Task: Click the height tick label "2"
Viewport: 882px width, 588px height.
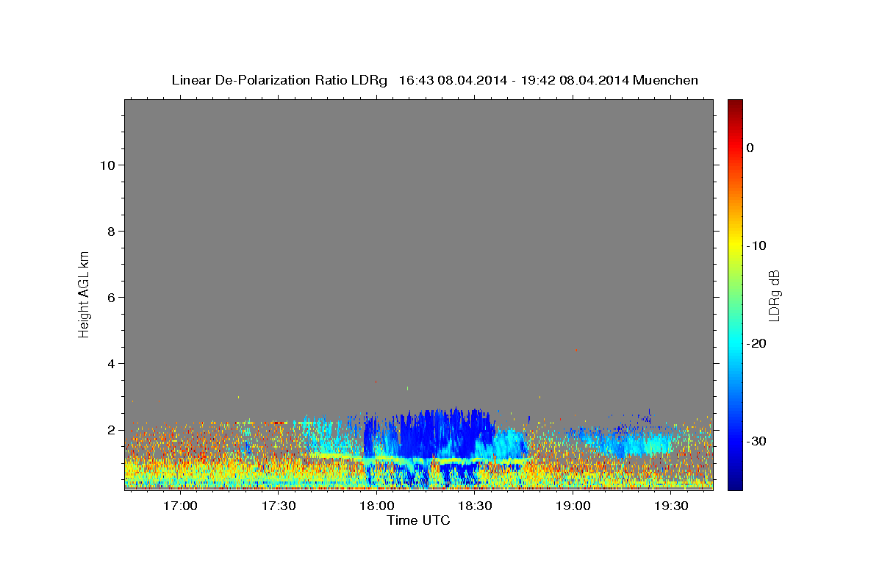Action: [110, 430]
